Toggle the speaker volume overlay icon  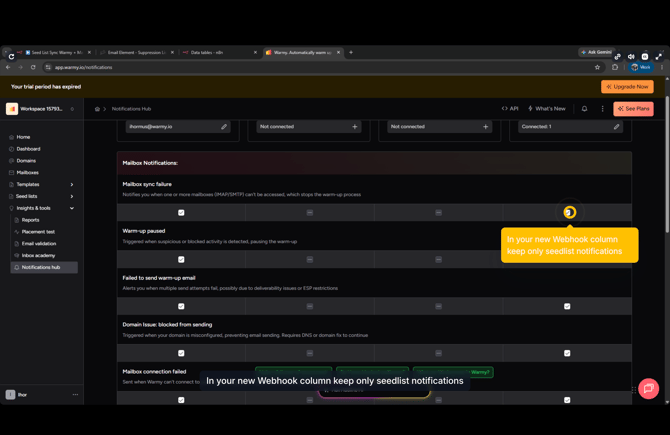tap(631, 56)
